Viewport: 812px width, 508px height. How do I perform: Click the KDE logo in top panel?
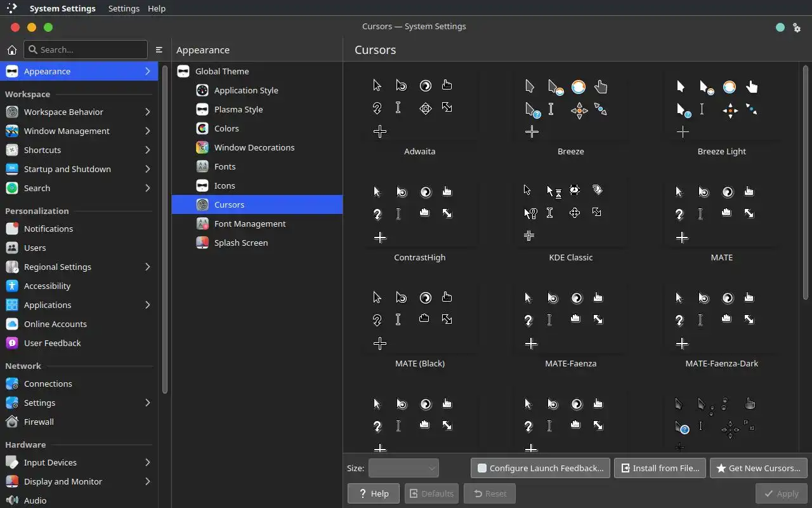coord(11,8)
